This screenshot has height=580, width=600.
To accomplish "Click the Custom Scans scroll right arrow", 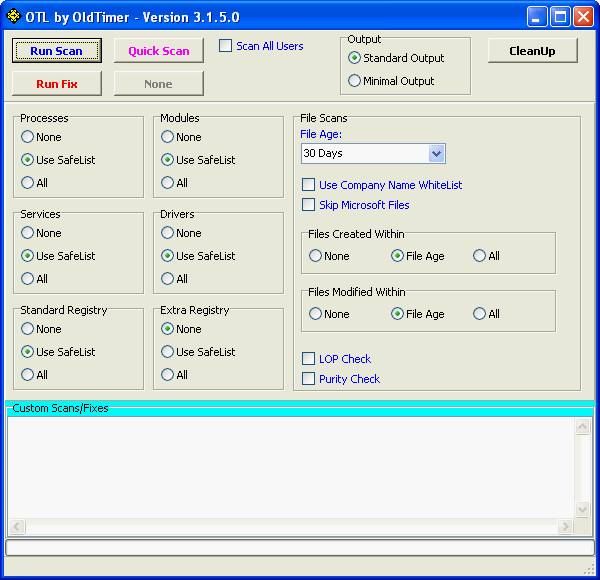I will [566, 527].
